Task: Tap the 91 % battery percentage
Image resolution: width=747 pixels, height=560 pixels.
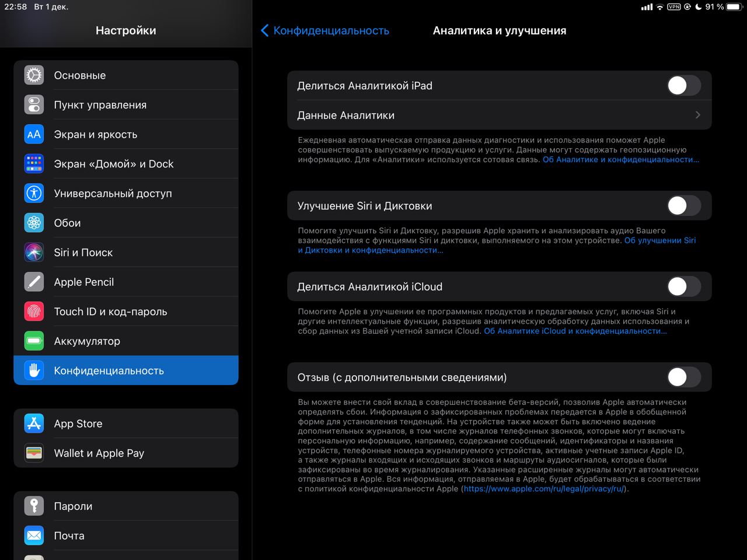Action: click(714, 7)
